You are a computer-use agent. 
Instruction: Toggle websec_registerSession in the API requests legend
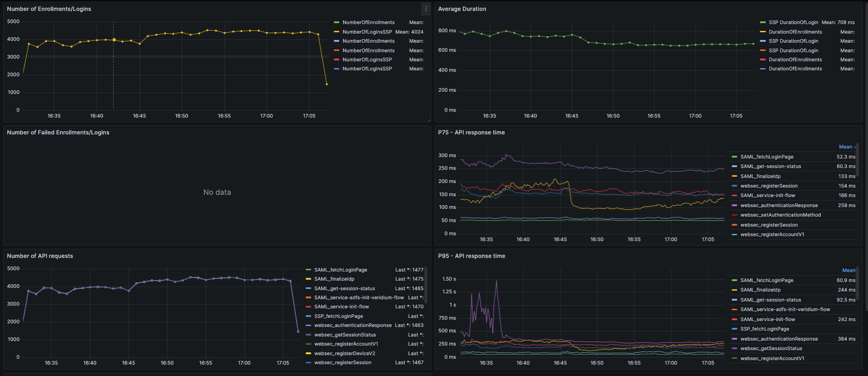click(x=343, y=362)
